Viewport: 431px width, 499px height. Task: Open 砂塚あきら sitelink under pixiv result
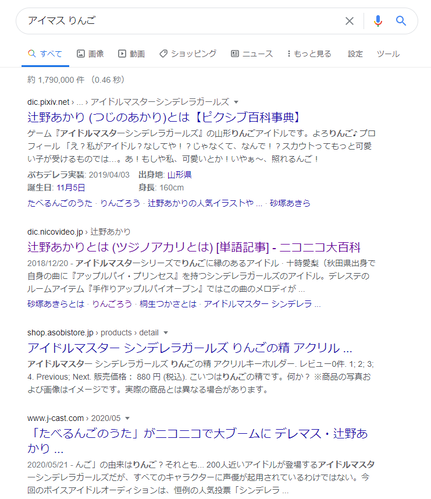click(290, 203)
